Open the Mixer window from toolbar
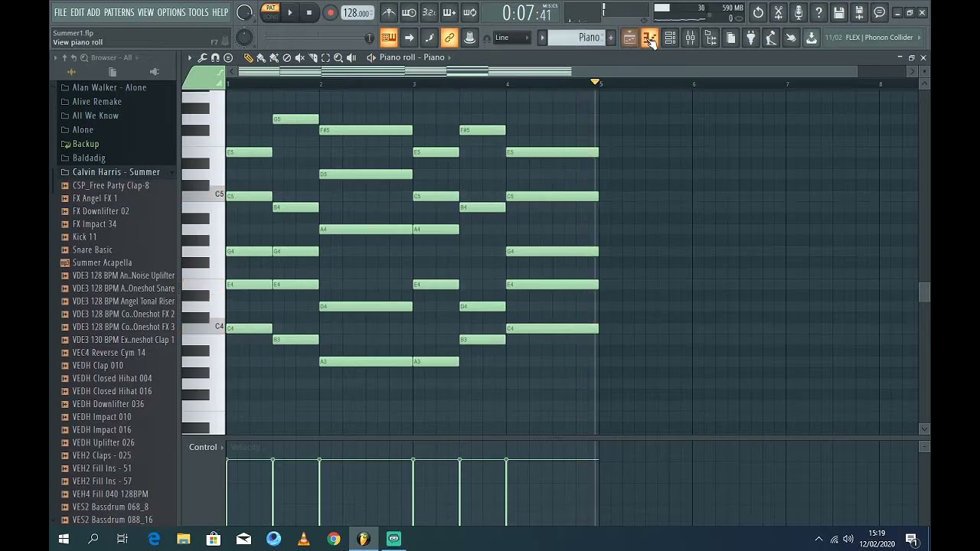The height and width of the screenshot is (551, 980). [x=690, y=37]
